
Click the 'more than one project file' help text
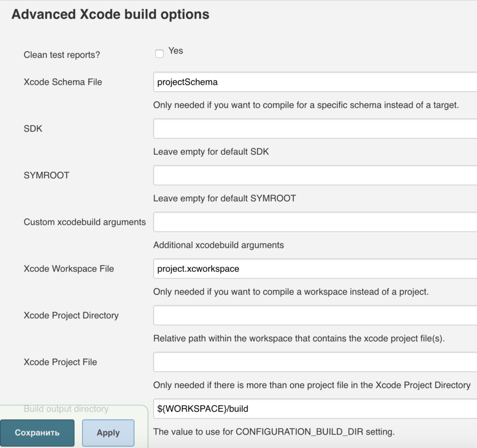click(x=312, y=385)
